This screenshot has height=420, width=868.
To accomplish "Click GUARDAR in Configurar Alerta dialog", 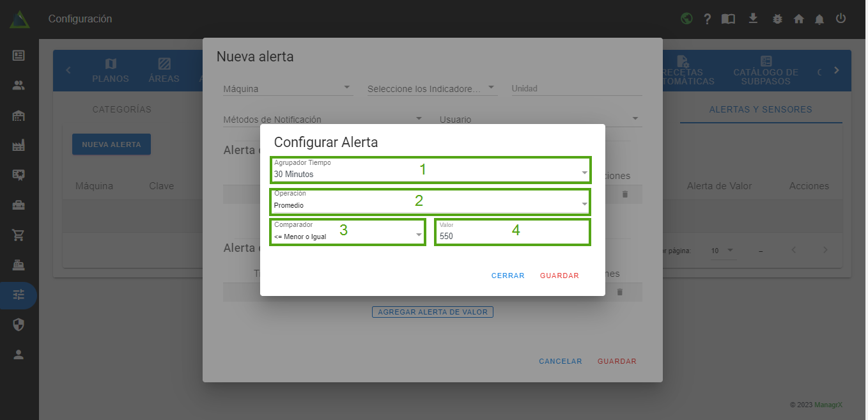I will tap(559, 276).
